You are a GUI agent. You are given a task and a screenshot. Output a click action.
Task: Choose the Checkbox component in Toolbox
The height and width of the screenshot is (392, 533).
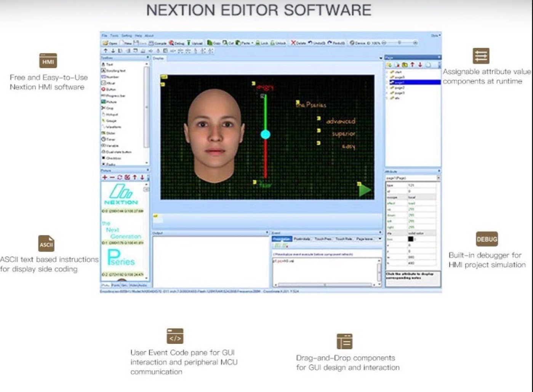pyautogui.click(x=112, y=158)
